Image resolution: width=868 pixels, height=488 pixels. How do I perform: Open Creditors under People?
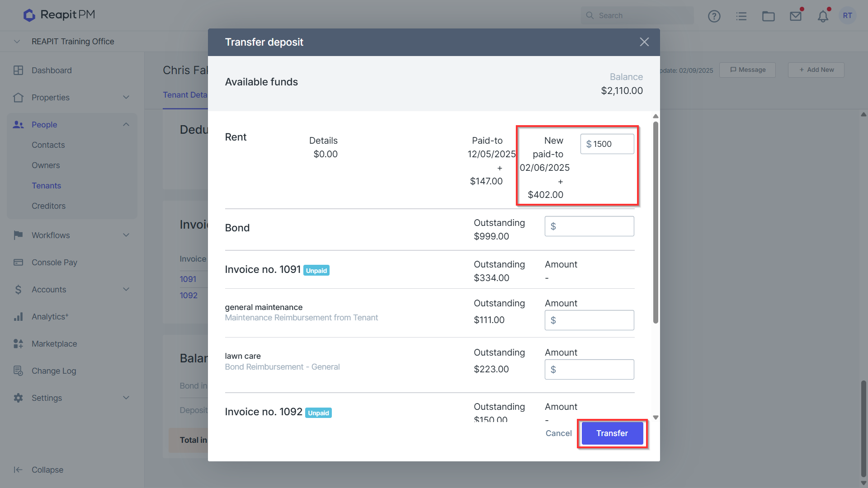click(48, 206)
